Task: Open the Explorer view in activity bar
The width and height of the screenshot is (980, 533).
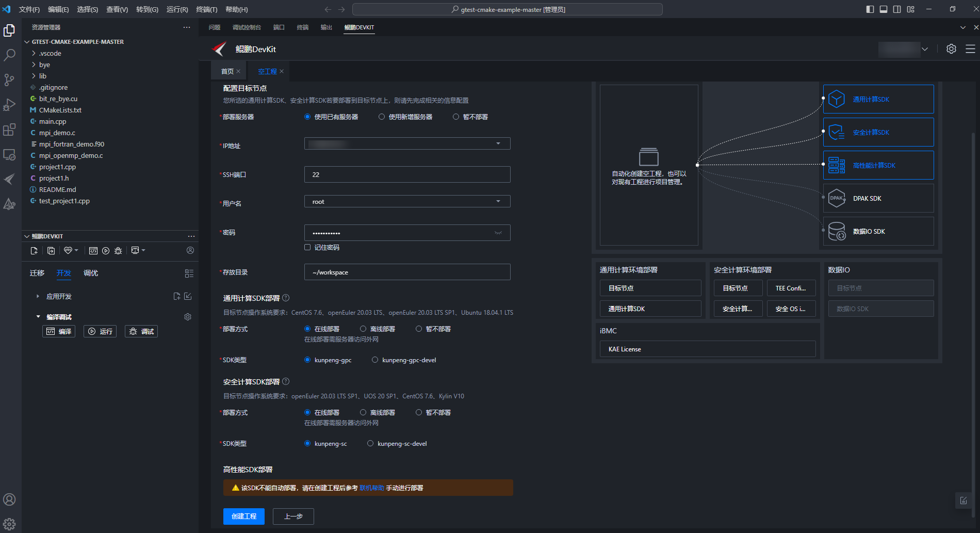Action: (x=9, y=30)
